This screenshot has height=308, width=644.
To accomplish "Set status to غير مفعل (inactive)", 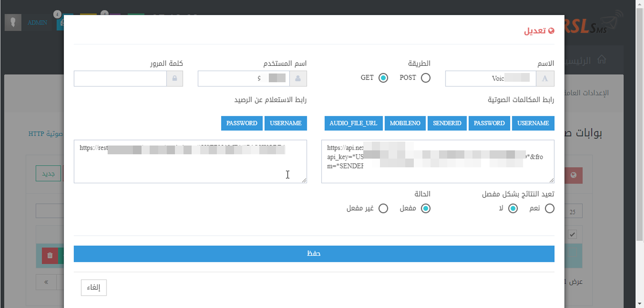I will 383,209.
